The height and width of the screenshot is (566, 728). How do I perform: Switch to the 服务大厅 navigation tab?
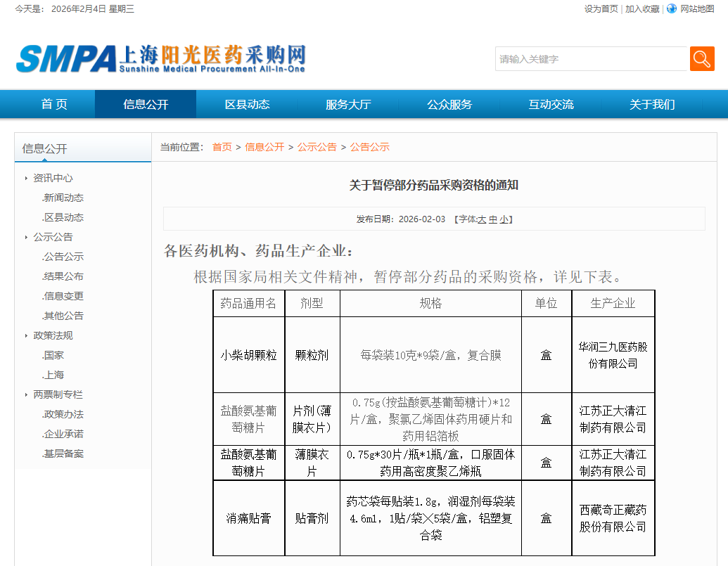click(347, 104)
